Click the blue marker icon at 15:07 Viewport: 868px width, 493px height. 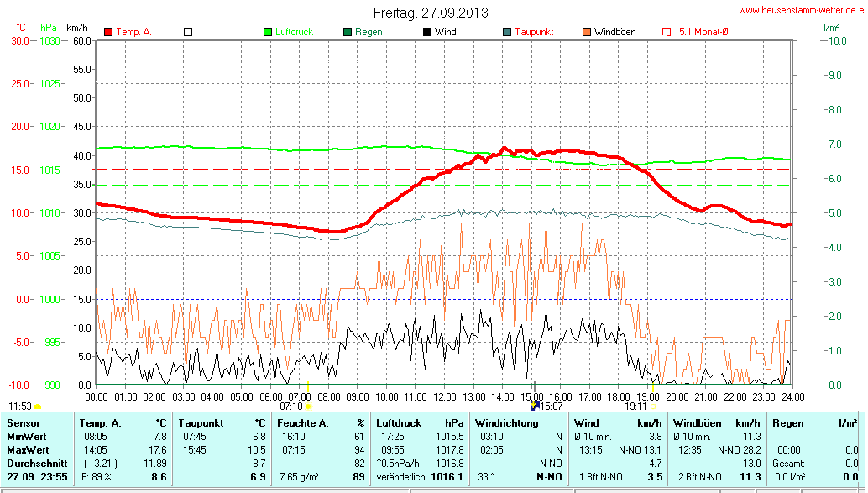[x=535, y=406]
